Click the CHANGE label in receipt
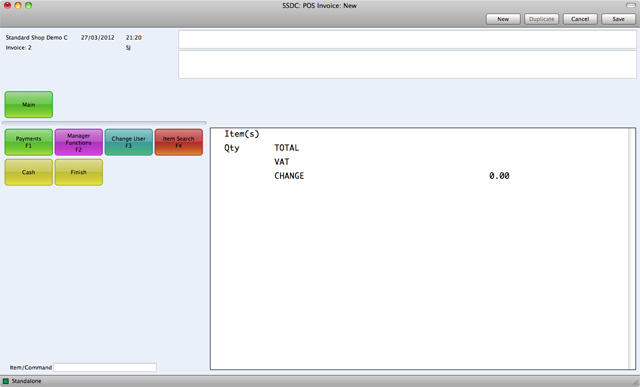The width and height of the screenshot is (640, 387). [289, 176]
